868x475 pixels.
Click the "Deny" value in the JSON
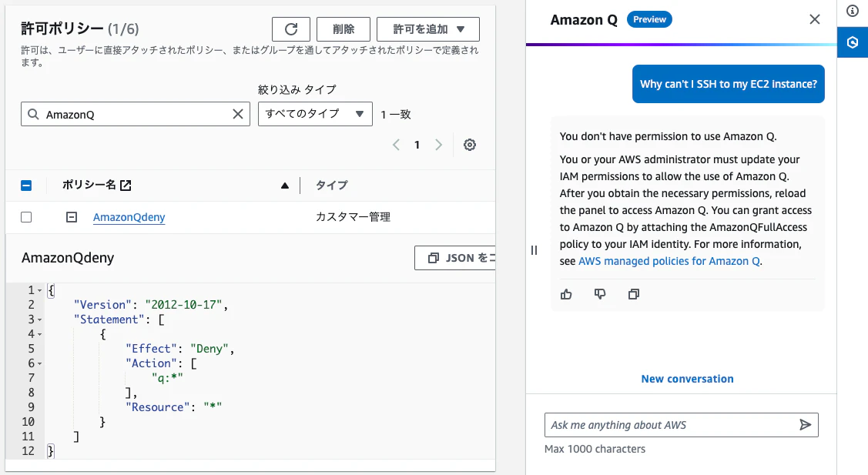209,349
